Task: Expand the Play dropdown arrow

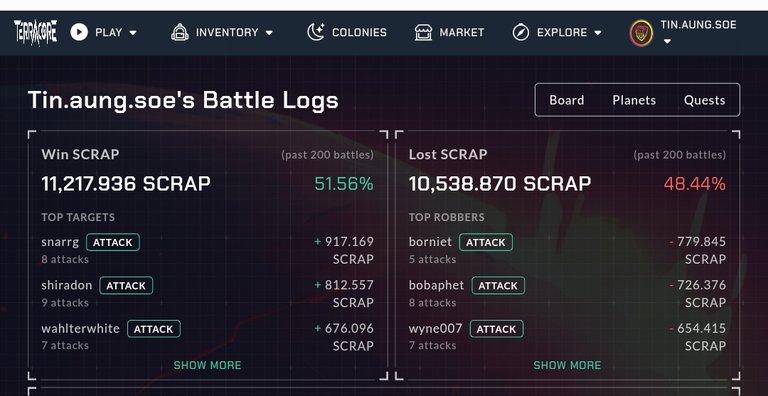Action: pyautogui.click(x=133, y=33)
